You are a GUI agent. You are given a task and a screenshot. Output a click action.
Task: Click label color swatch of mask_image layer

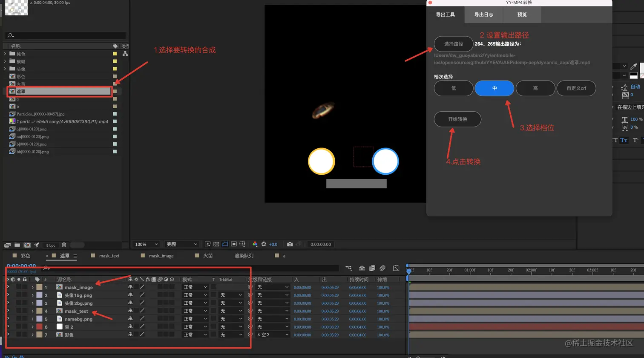click(x=39, y=287)
